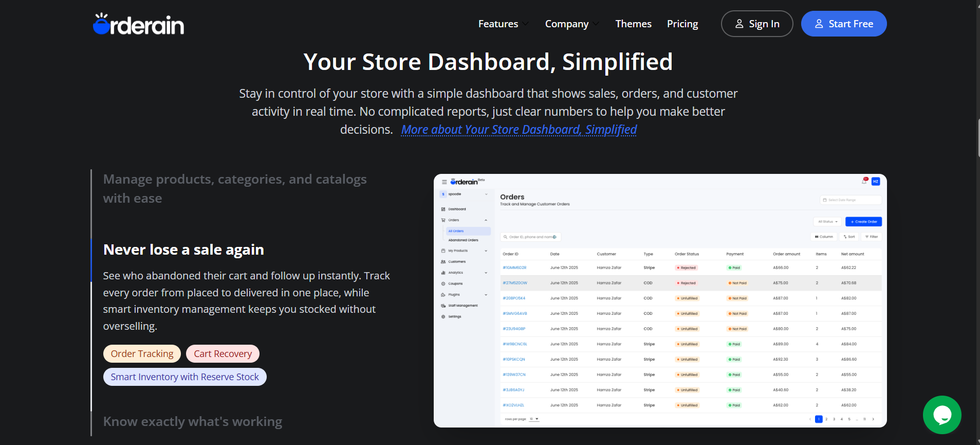Click page 2 in the preview pagination
Screen dimensions: 980x445
pyautogui.click(x=826, y=419)
